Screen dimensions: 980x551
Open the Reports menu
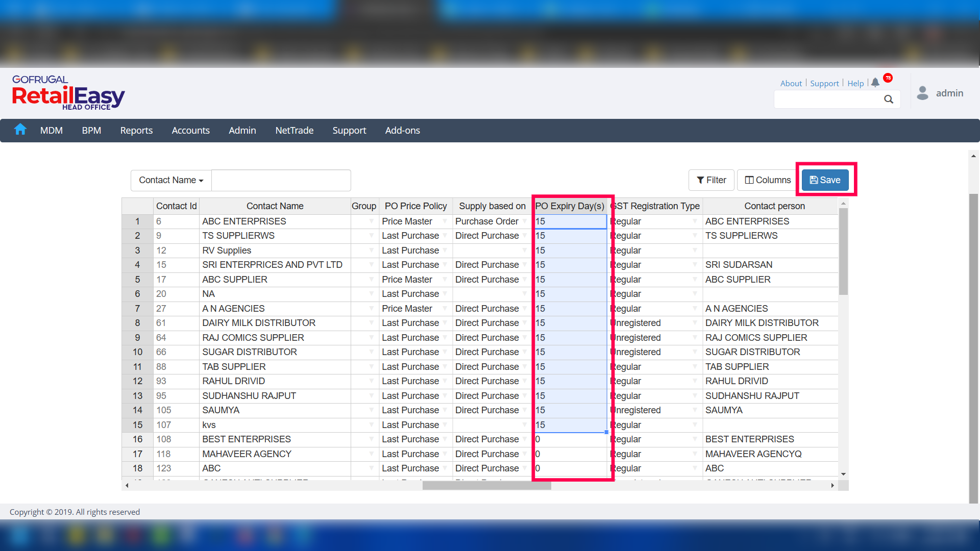(x=136, y=131)
